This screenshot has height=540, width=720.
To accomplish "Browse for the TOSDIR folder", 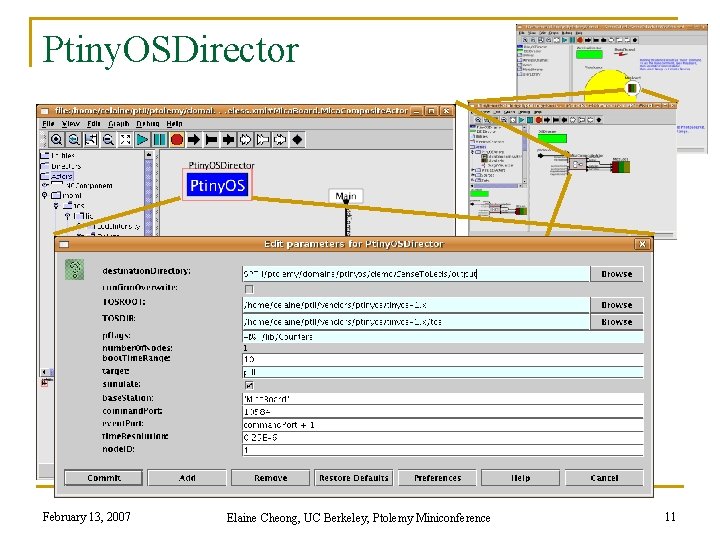I will [x=617, y=322].
